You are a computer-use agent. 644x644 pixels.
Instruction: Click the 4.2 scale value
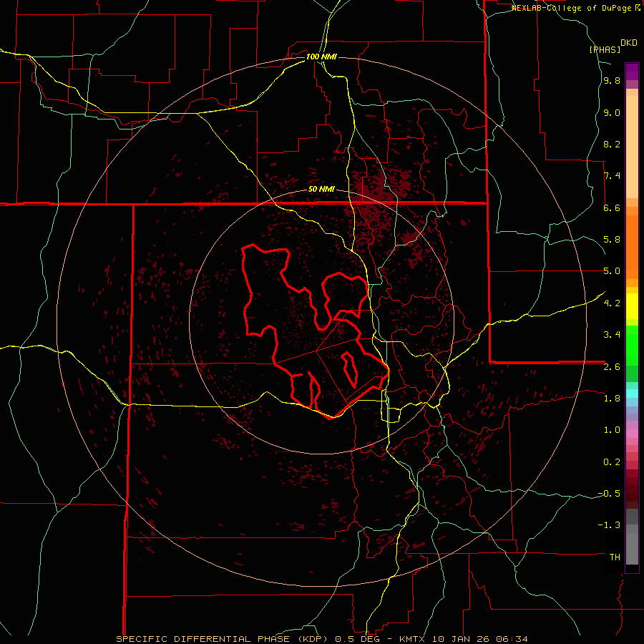click(612, 303)
